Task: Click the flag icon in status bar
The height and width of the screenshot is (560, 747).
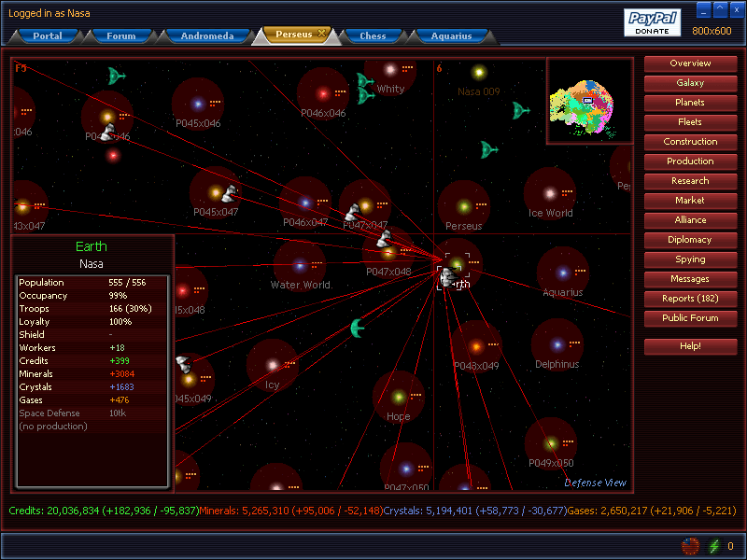Action: click(690, 546)
